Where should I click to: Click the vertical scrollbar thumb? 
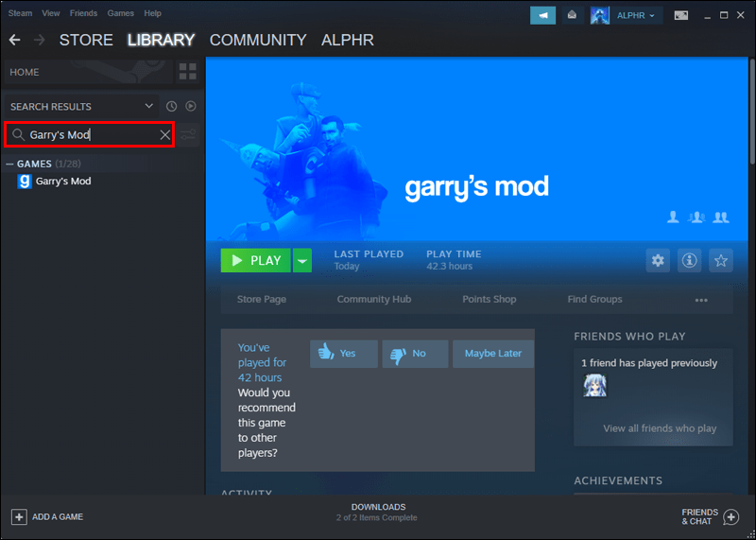point(752,112)
